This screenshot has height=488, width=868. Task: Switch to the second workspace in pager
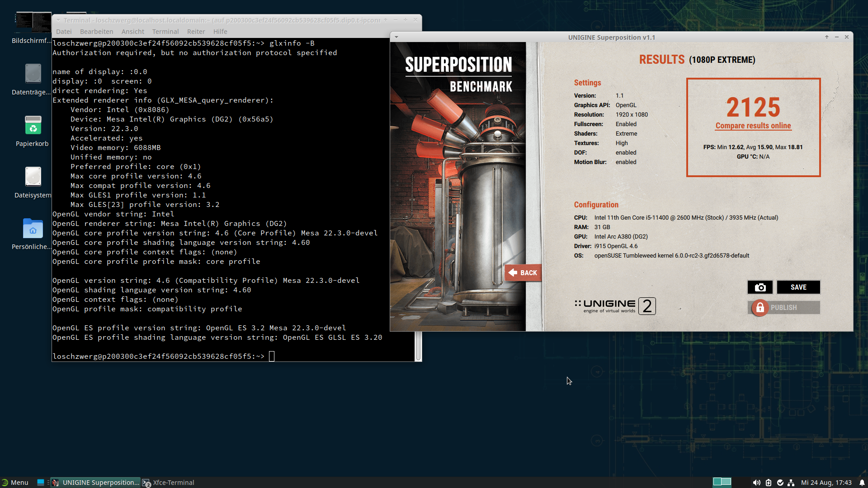(726, 482)
